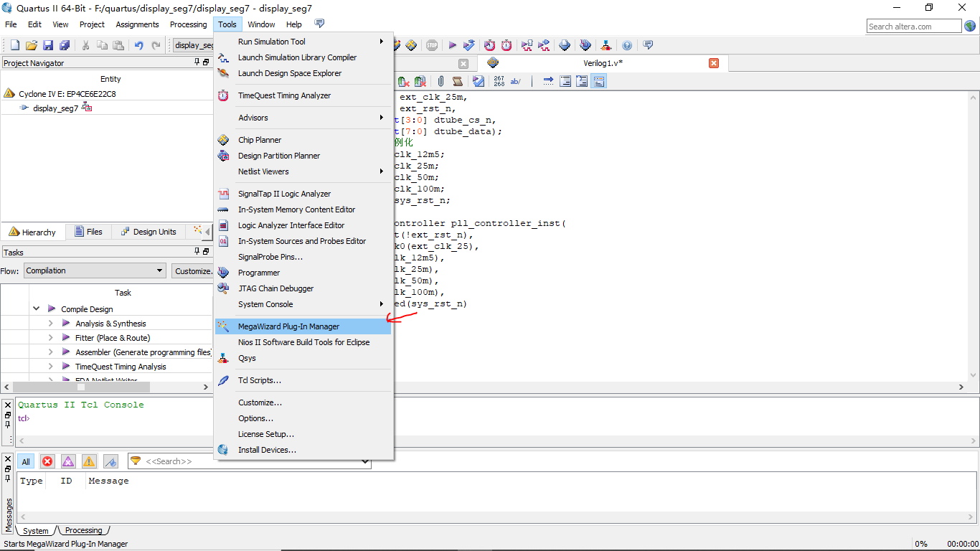Open the Assignments menu
Viewport: 980px width, 551px height.
[137, 24]
